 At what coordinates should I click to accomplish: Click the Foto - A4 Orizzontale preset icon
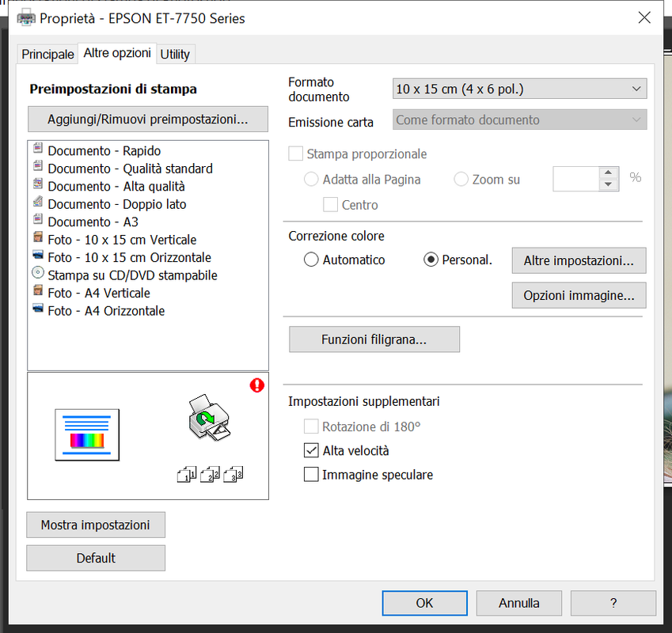38,308
